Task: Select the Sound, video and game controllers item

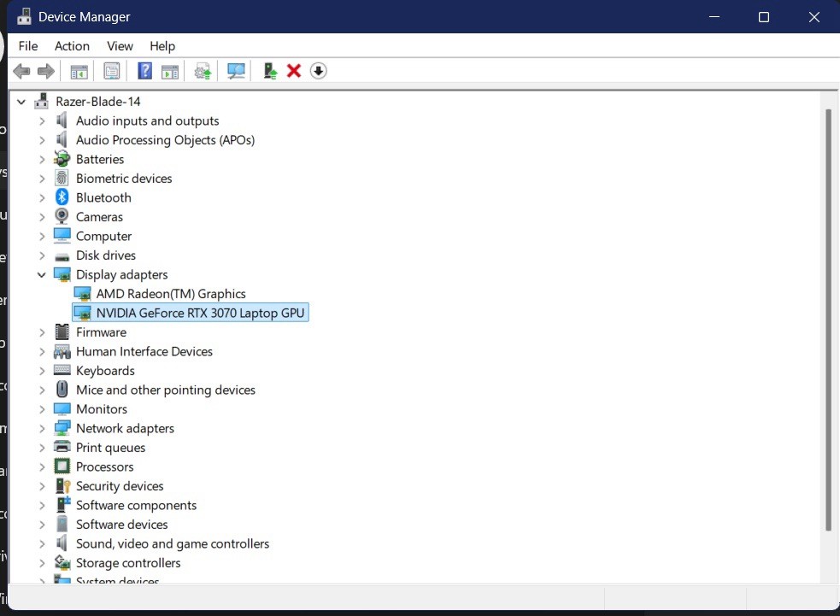Action: click(x=173, y=543)
